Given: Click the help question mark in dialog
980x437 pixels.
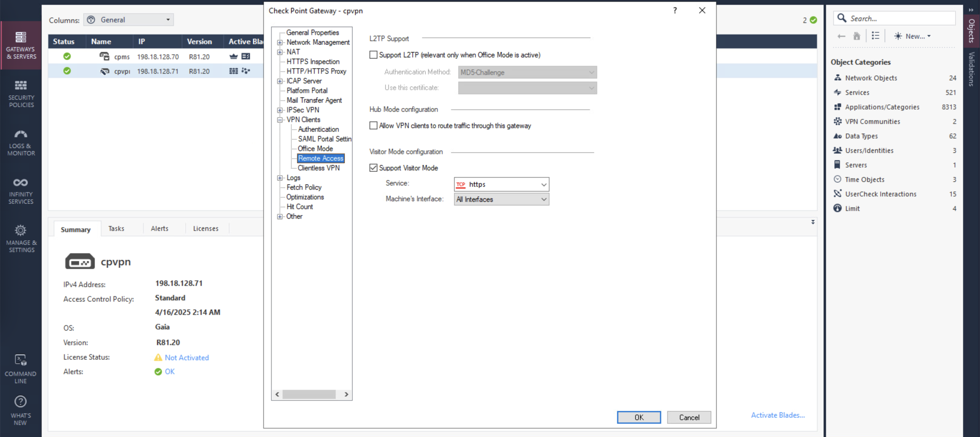Looking at the screenshot, I should coord(675,11).
